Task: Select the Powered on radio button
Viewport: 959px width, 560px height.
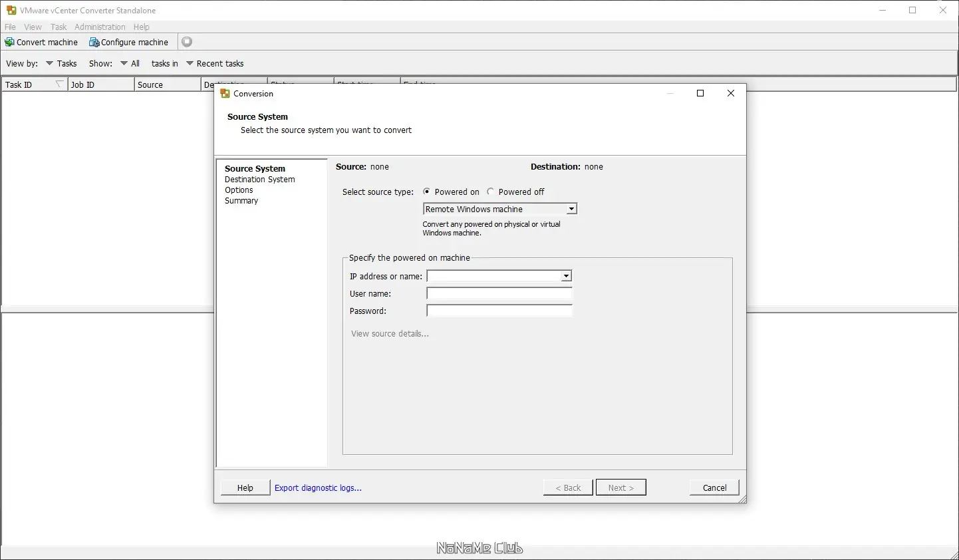Action: point(427,192)
